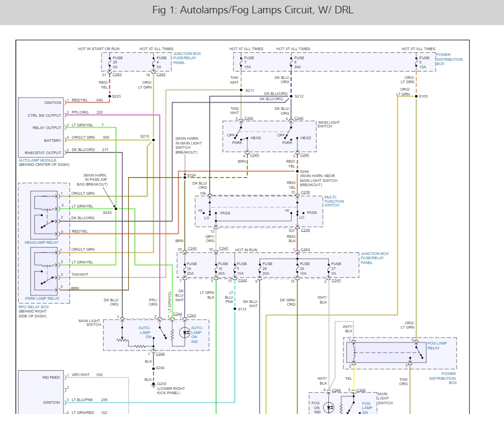
Task: Click the Fuse 29 5A symbol
Action: [110, 62]
